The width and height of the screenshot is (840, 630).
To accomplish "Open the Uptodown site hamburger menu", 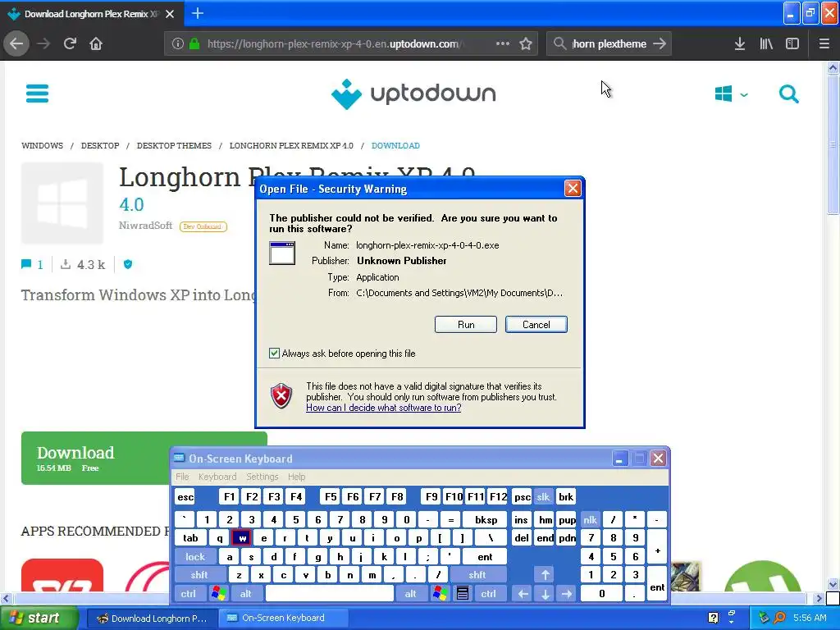I will coord(38,94).
